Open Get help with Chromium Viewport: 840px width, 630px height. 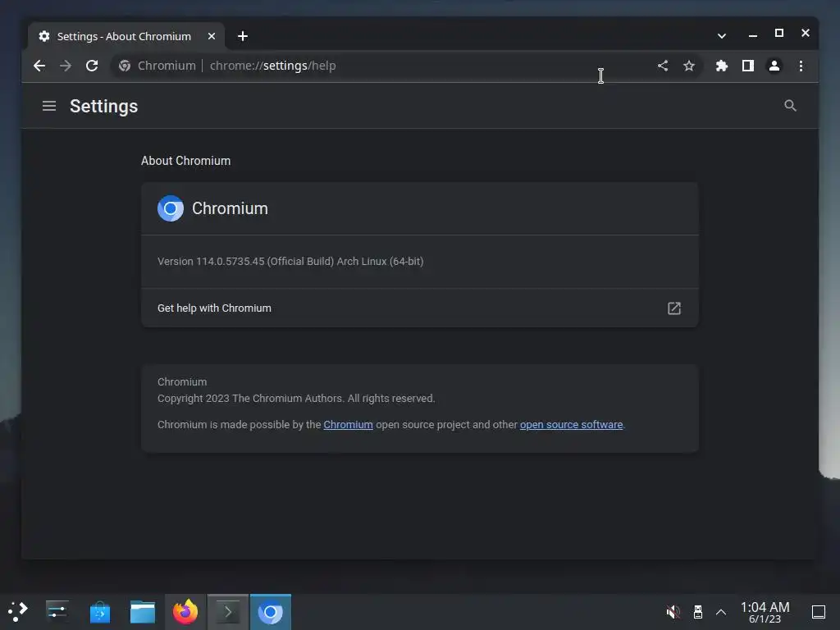420,308
